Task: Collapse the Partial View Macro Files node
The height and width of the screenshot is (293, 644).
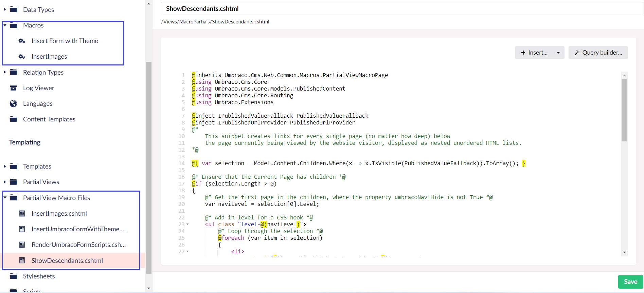Action: coord(5,198)
